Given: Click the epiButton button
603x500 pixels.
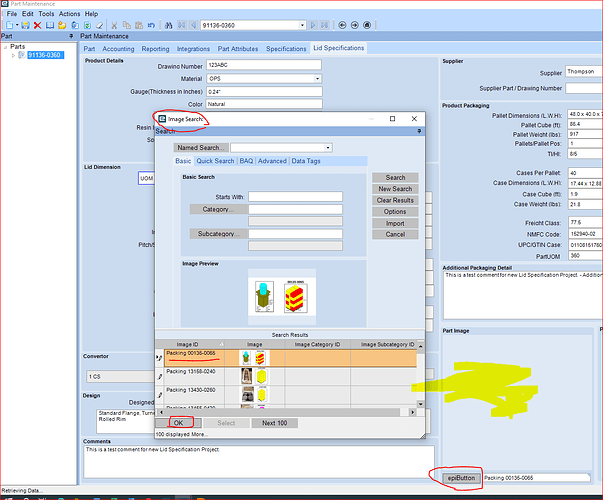Looking at the screenshot, I should (461, 478).
